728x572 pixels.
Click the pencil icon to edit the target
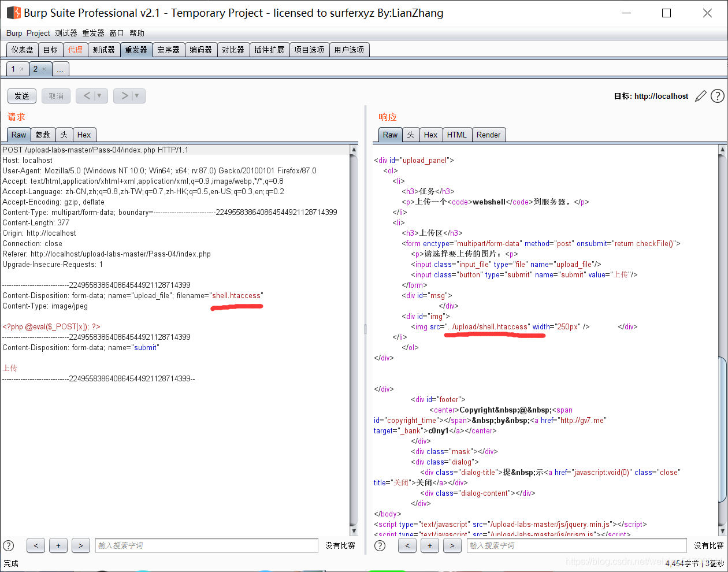tap(701, 96)
